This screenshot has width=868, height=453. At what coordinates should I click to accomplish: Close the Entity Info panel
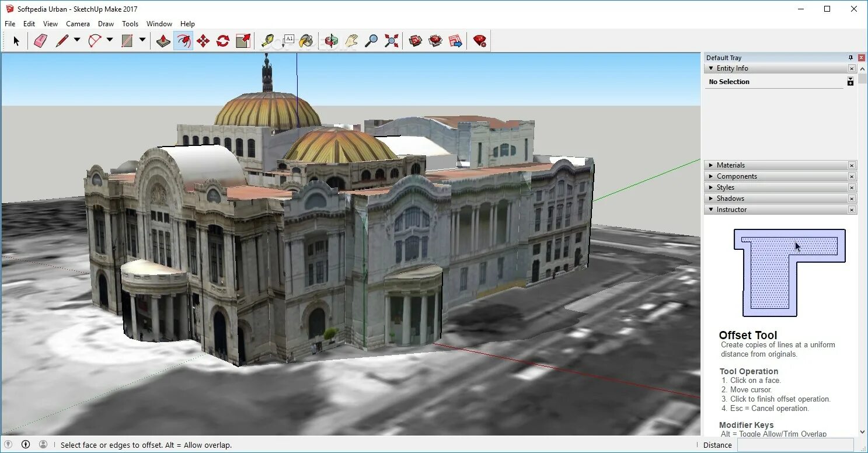pos(852,69)
